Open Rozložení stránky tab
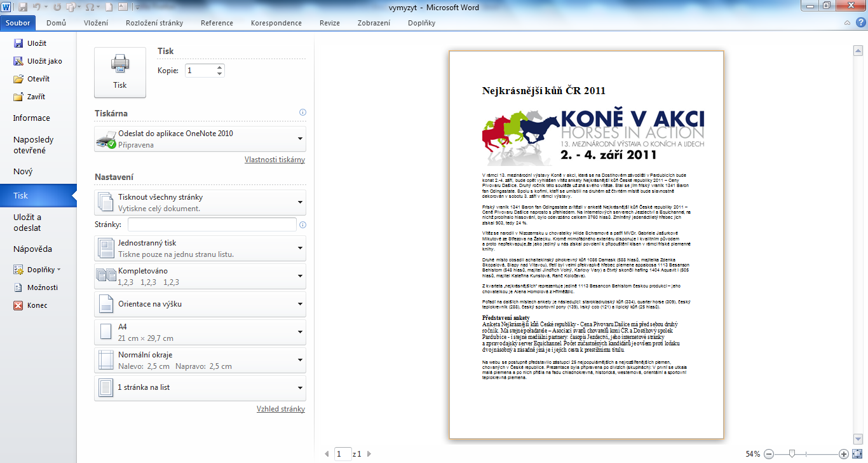Screen dimensions: 868x463 pyautogui.click(x=154, y=23)
